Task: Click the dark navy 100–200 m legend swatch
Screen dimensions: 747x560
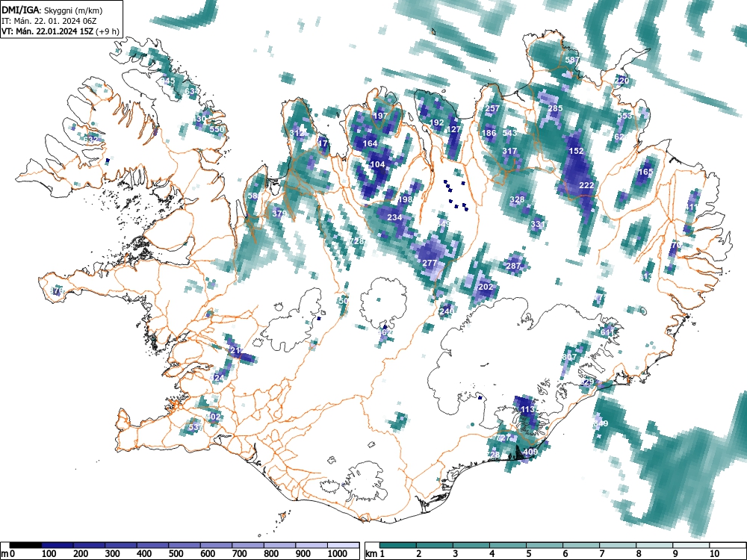Action: (x=58, y=545)
